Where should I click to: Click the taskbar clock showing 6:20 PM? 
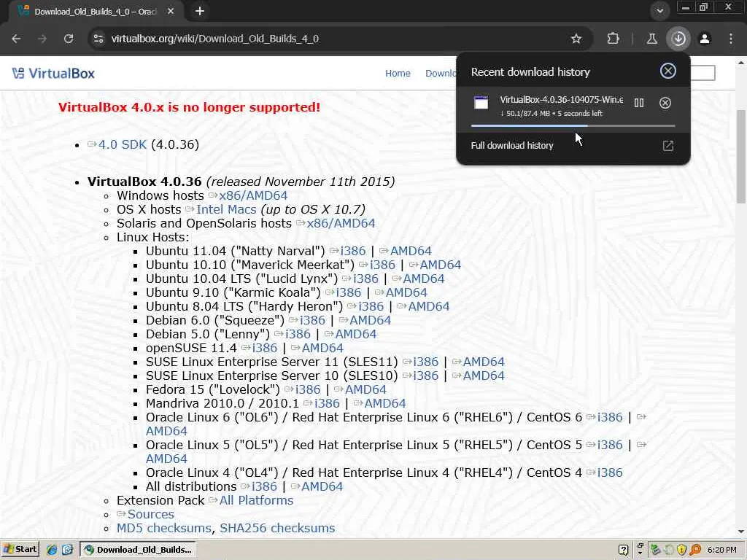click(721, 550)
